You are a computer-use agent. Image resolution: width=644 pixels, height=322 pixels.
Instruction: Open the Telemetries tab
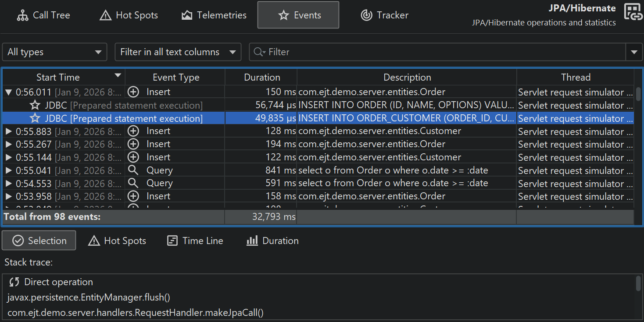[x=214, y=15]
